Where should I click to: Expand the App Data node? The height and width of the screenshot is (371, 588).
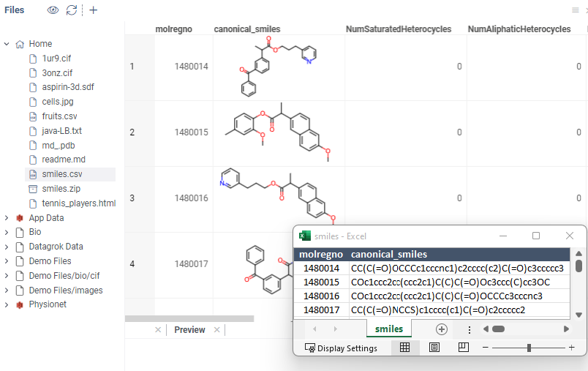(7, 217)
